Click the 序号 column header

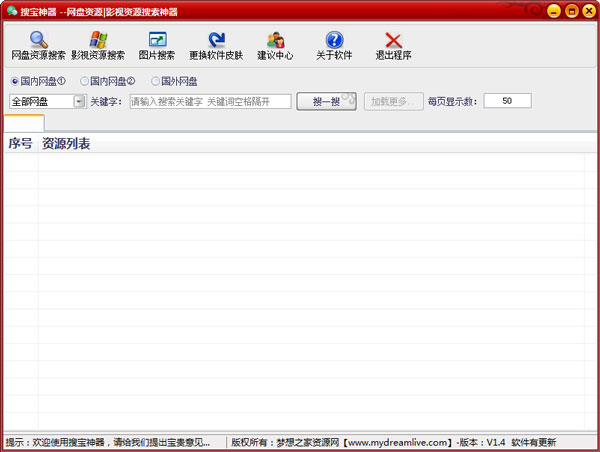[21, 144]
